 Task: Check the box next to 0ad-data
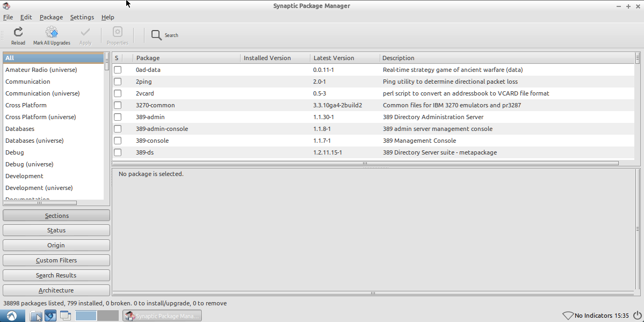(117, 70)
